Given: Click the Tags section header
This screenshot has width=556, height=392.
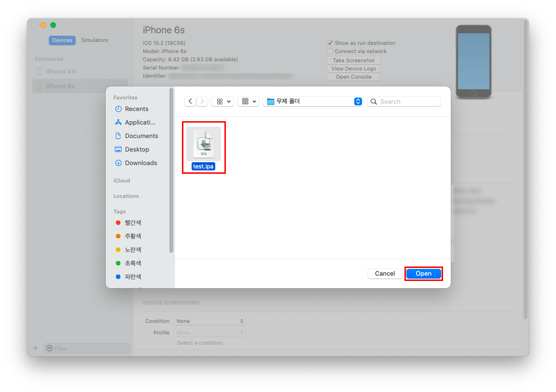Looking at the screenshot, I should pyautogui.click(x=120, y=211).
